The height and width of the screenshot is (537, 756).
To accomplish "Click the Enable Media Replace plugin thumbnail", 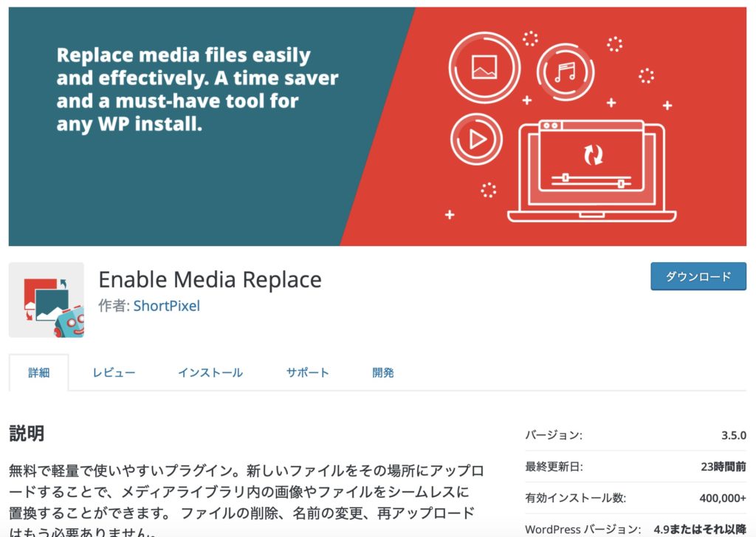I will [46, 300].
